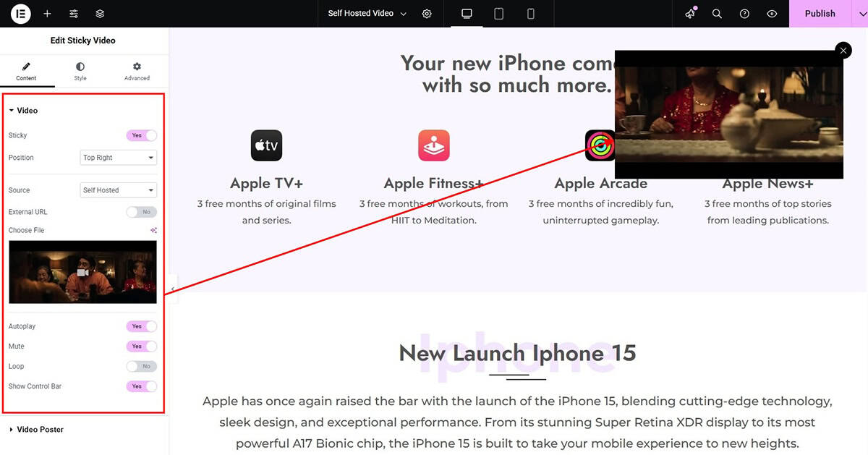Open the add element plus icon
This screenshot has width=868, height=455.
coord(47,14)
